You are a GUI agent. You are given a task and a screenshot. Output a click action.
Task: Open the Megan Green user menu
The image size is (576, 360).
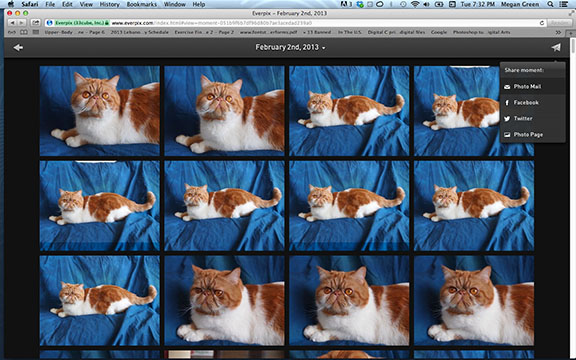[520, 4]
